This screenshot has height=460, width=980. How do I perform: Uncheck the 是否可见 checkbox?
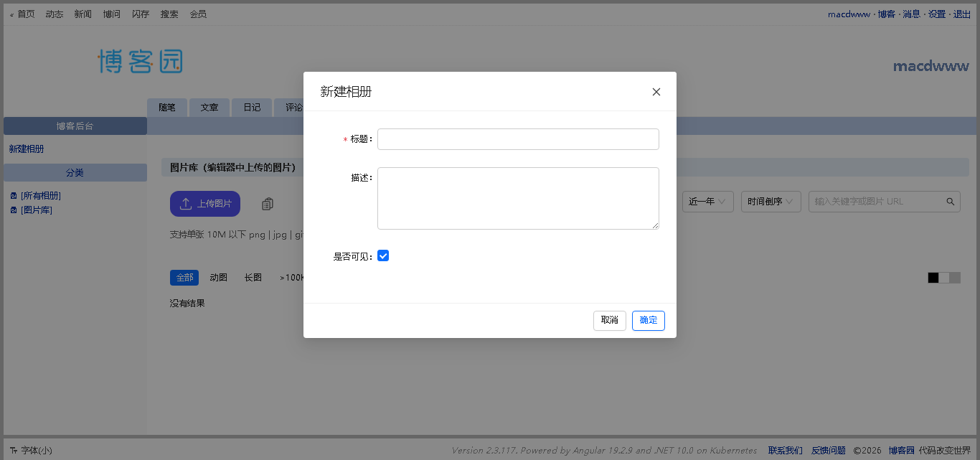tap(383, 256)
